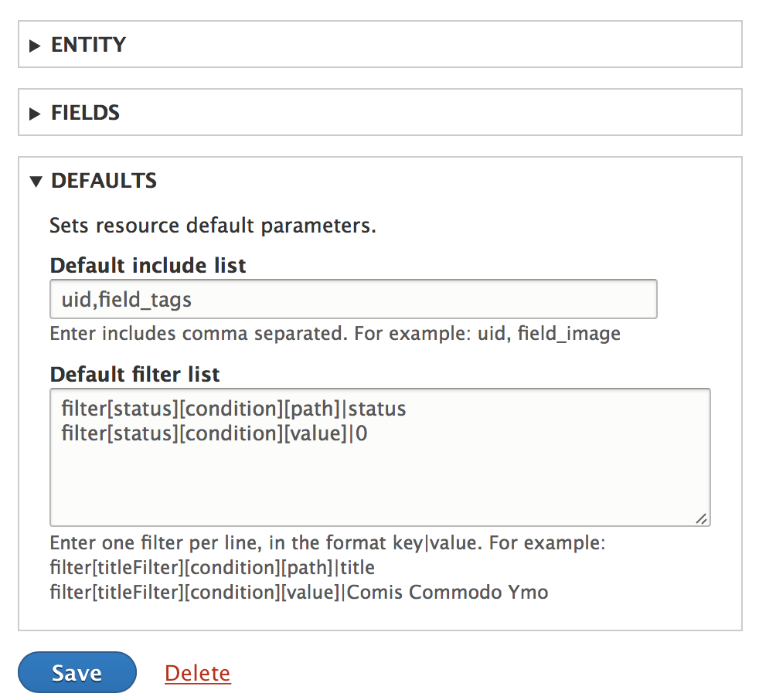Click the DEFAULTS heading text
Screen dimensions: 759x700
104,180
